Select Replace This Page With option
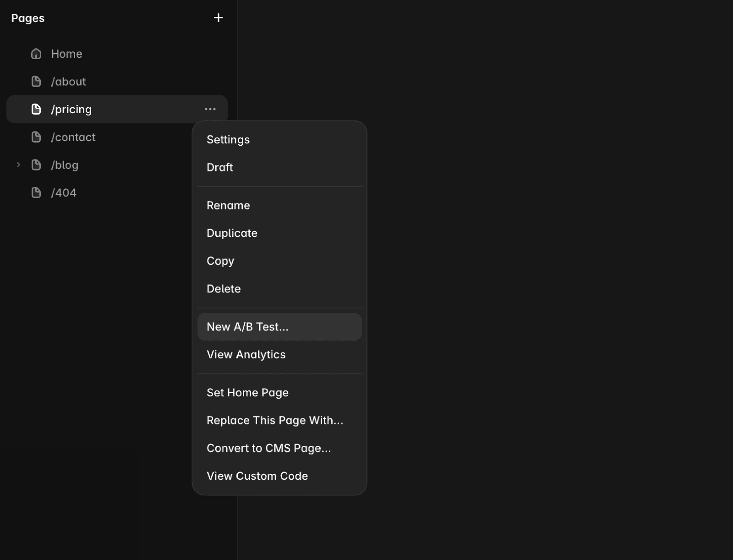The image size is (733, 560). point(279,420)
